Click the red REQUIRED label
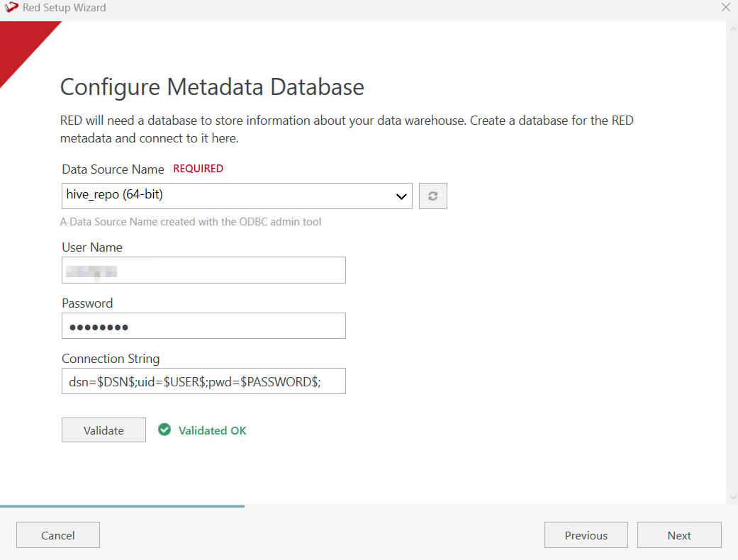The height and width of the screenshot is (560, 738). 198,169
